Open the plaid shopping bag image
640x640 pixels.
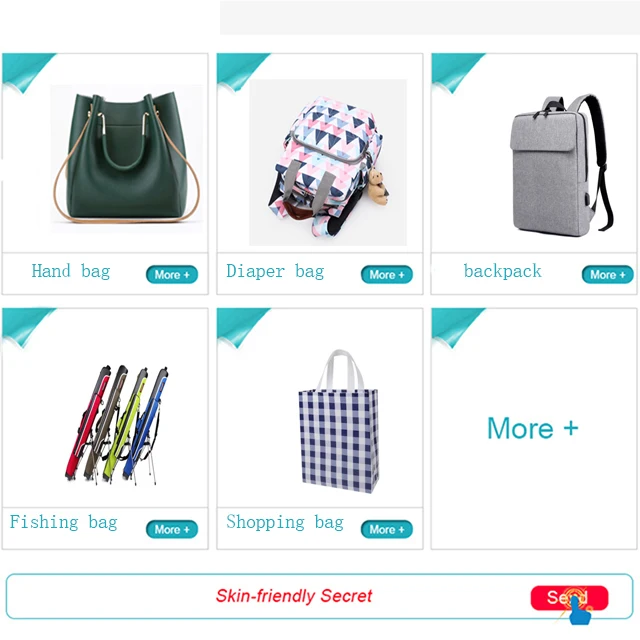[339, 421]
